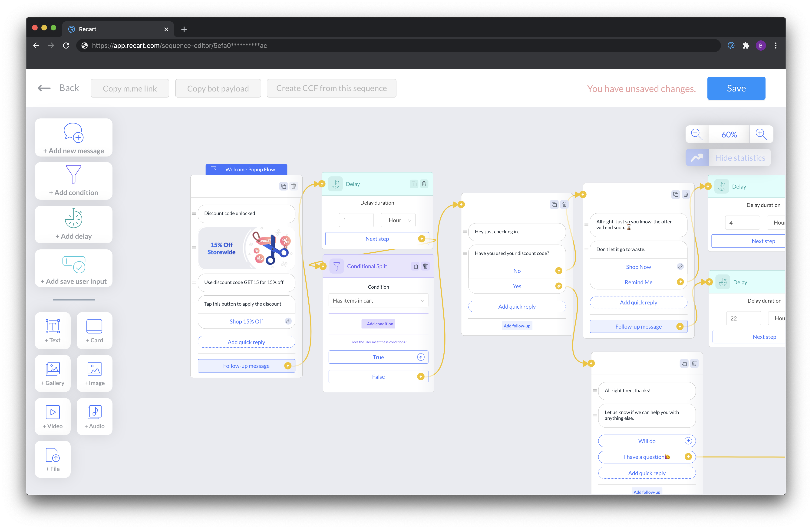Open the Hour unit dropdown in Delay
Screen dimensions: 812x529
[398, 220]
